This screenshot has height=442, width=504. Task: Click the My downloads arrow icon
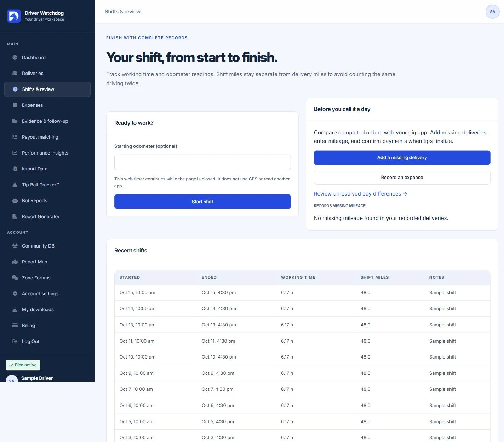(15, 309)
